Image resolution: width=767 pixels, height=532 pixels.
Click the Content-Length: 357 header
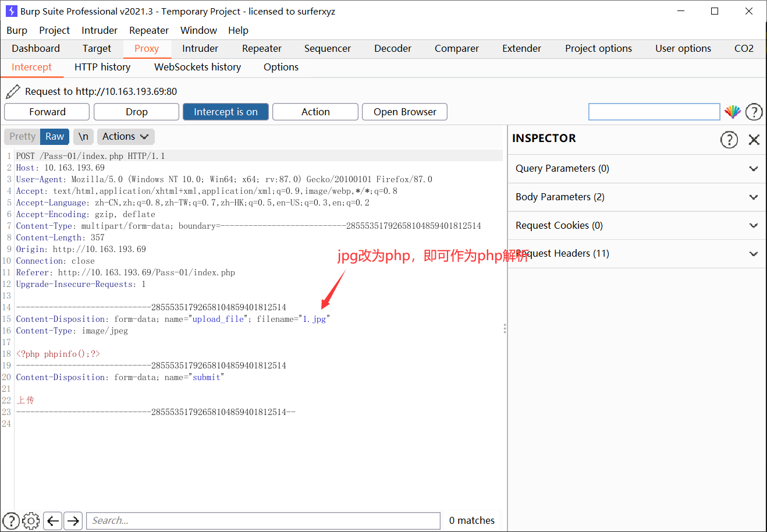[x=61, y=237]
